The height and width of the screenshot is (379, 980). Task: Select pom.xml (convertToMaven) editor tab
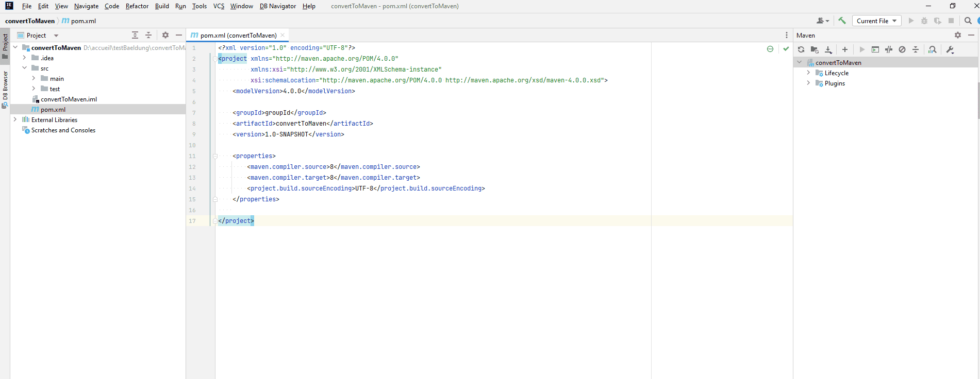[x=238, y=35]
